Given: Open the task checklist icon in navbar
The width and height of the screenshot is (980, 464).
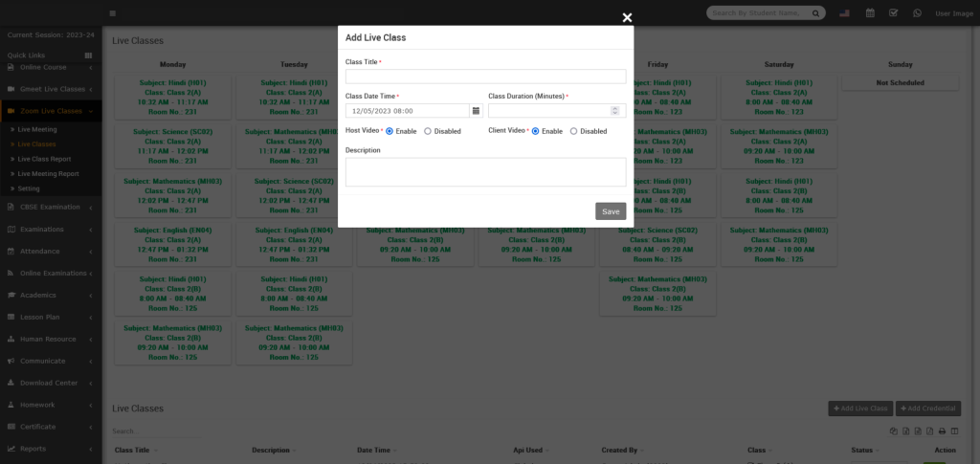Looking at the screenshot, I should click(x=894, y=13).
